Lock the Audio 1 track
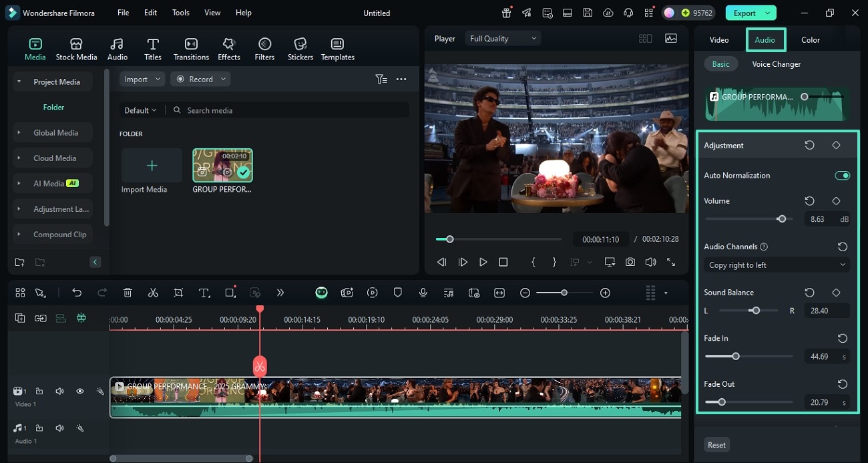The height and width of the screenshot is (463, 868). [x=39, y=428]
